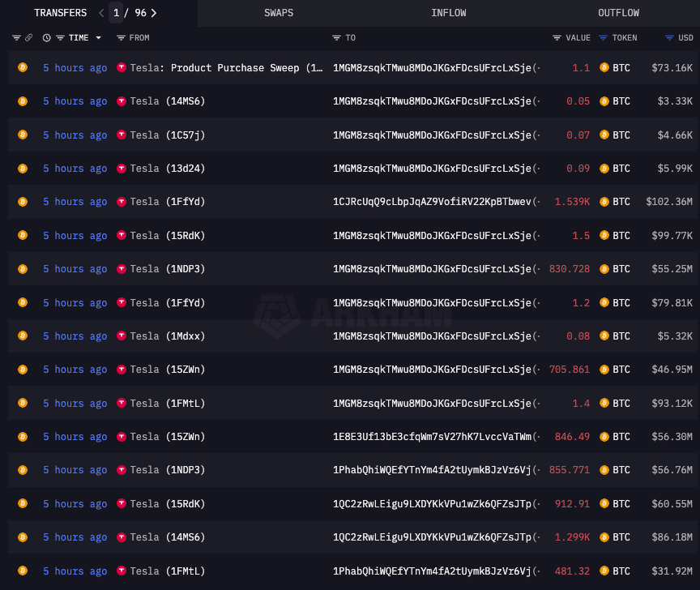The height and width of the screenshot is (590, 700).
Task: Select the $93.12K USD amount
Action: [x=672, y=403]
